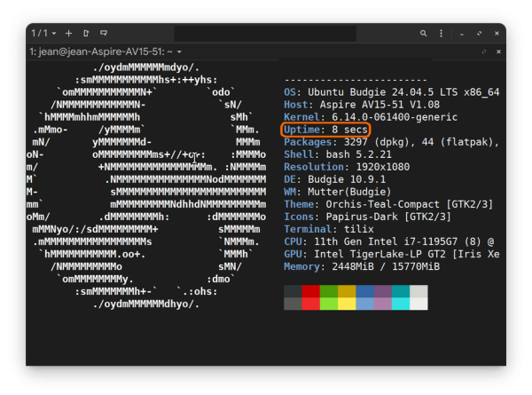Click the 'DE: Budgie 10.9.1' line
Screen dimensions: 532x395
pos(334,179)
